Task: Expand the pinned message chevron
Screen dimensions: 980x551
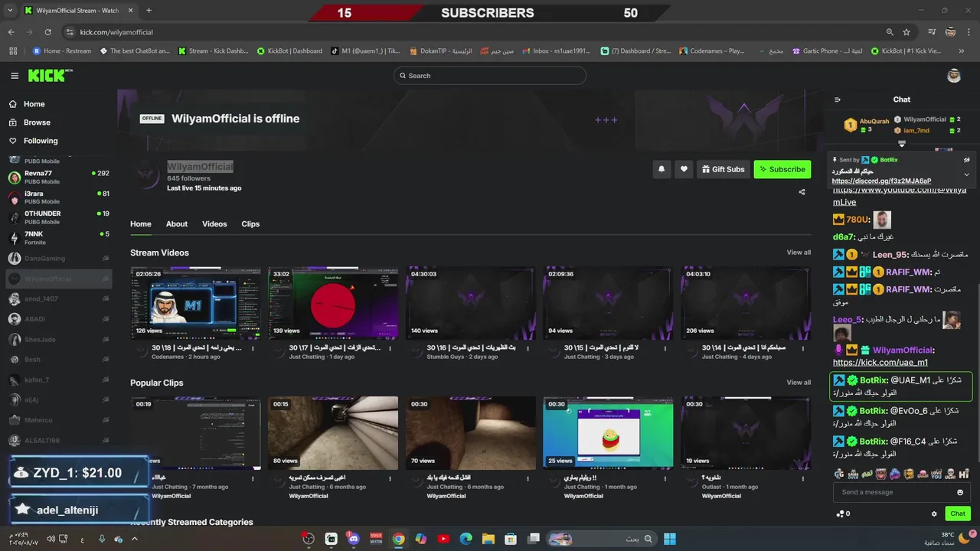Action: (x=967, y=174)
